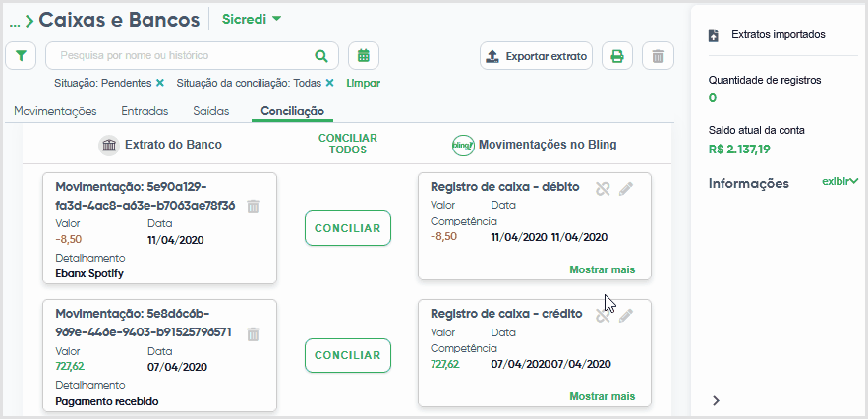Click the Bling logo icon
This screenshot has height=419, width=868.
click(463, 146)
